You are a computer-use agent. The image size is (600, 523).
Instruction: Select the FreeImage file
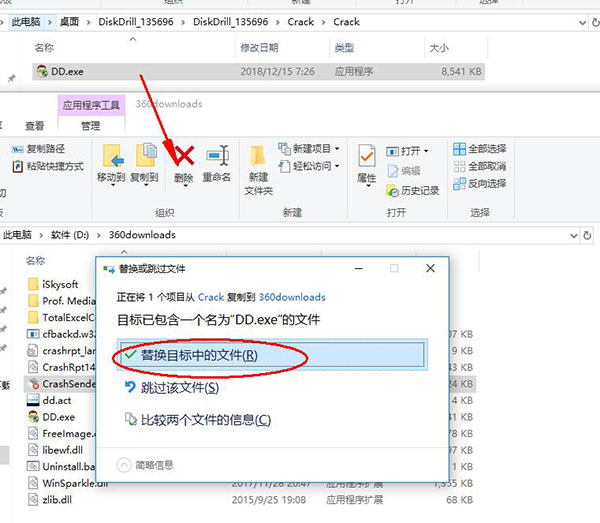(x=61, y=433)
